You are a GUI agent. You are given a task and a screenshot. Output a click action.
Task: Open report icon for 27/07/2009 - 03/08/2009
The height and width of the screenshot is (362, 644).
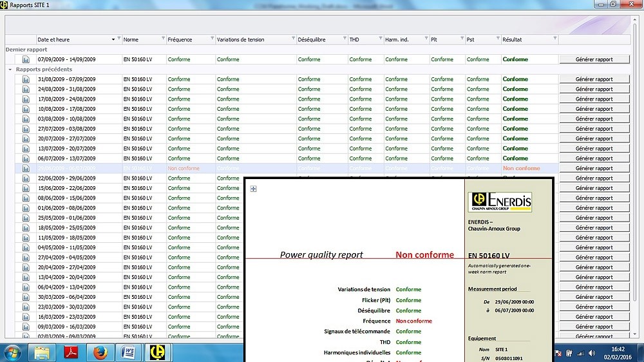point(26,129)
